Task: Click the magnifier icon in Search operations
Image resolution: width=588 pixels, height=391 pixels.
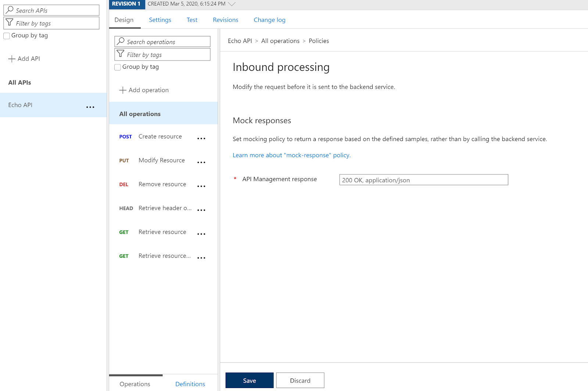Action: [x=121, y=41]
